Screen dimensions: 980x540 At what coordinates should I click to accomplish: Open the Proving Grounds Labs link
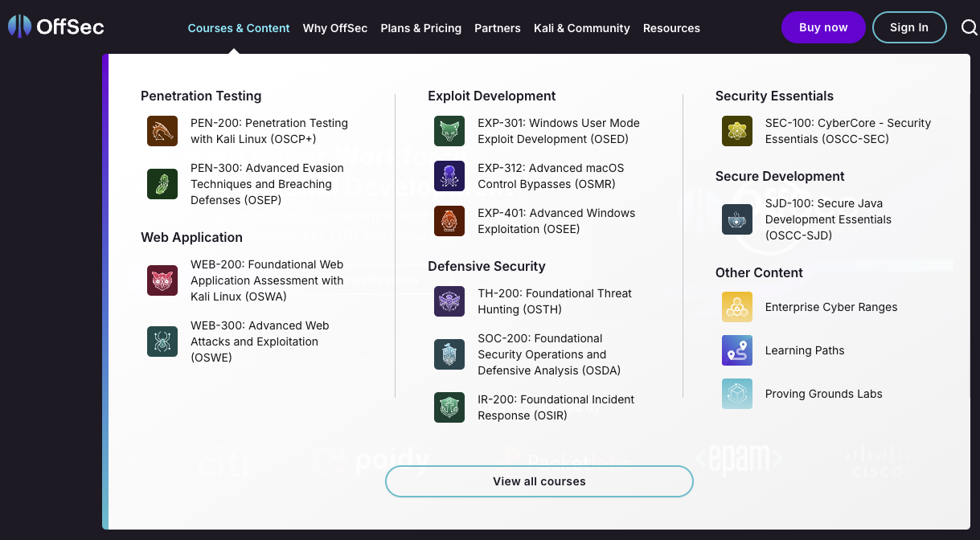point(823,394)
